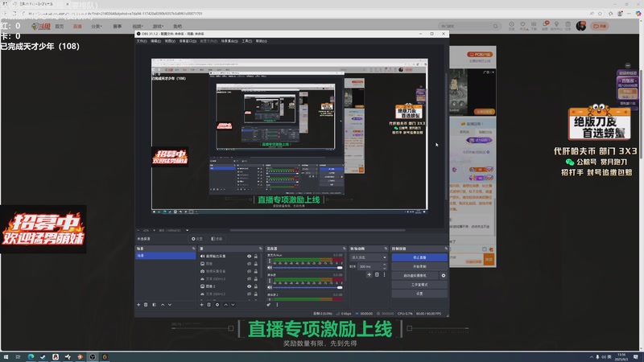Select the highlighted scene in Scenes list

166,256
